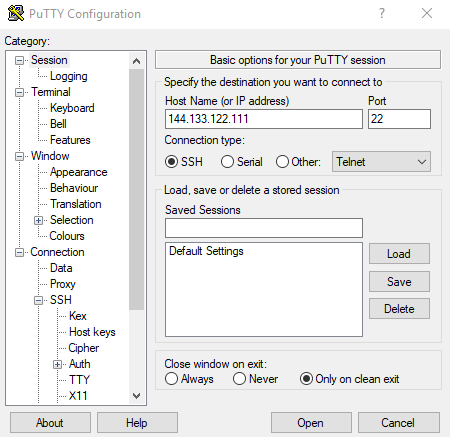The height and width of the screenshot is (437, 450).
Task: Collapse the Session tree node
Action: tap(20, 61)
